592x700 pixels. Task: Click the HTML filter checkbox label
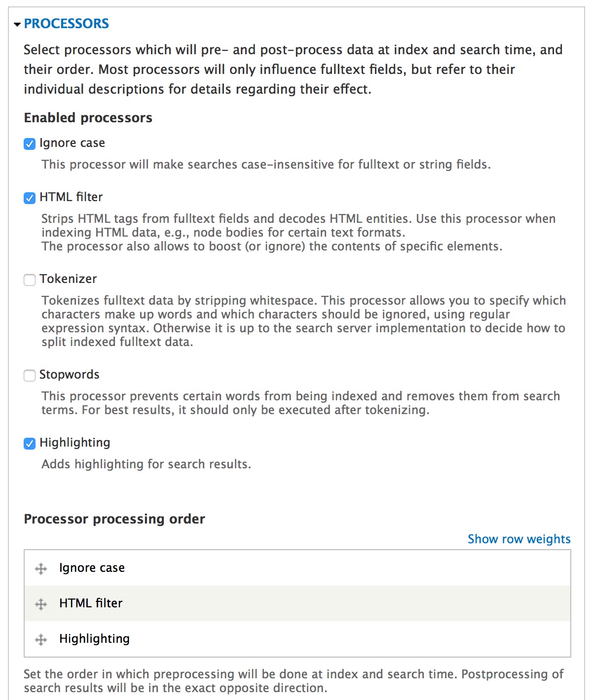[71, 197]
